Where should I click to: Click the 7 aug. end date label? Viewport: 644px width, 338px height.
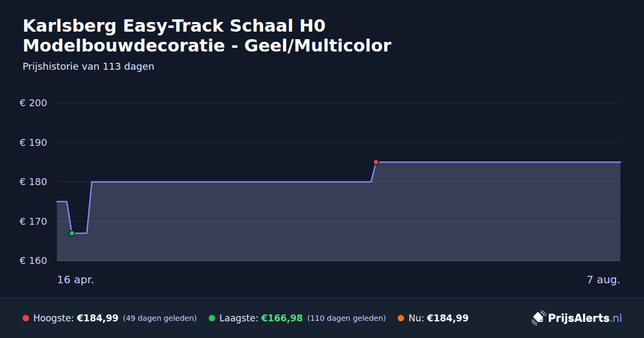point(604,280)
